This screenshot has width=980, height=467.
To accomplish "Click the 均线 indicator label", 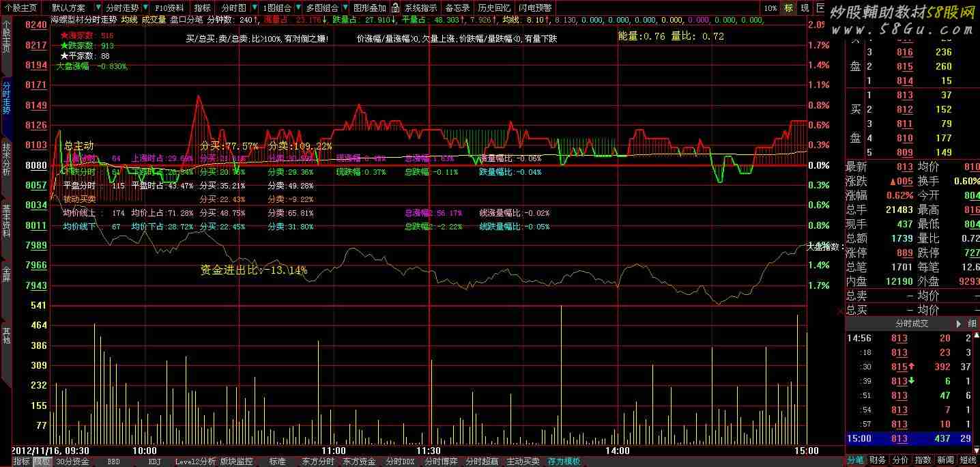I will point(129,20).
